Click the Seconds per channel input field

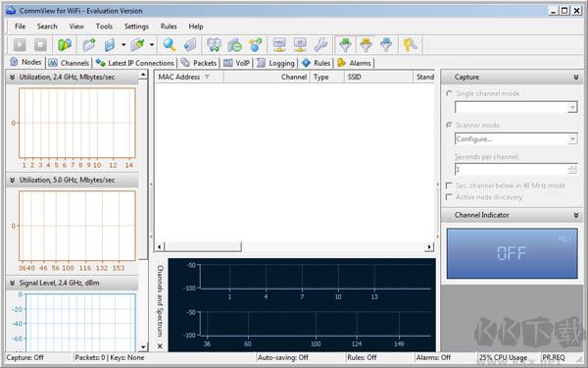[x=512, y=170]
